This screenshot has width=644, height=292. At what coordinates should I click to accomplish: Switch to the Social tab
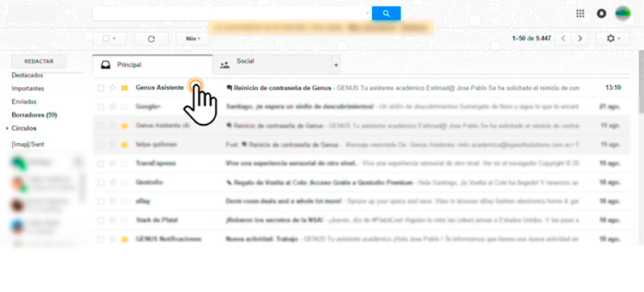[x=272, y=65]
